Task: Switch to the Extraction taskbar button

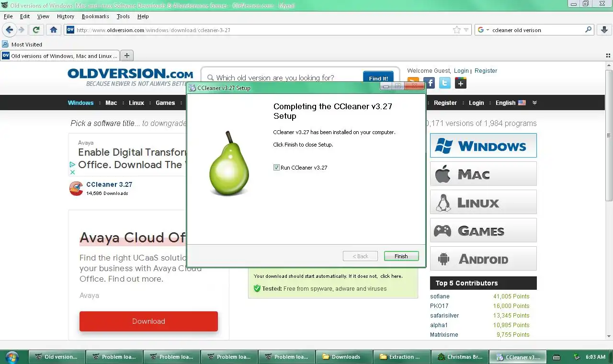Action: [403, 357]
